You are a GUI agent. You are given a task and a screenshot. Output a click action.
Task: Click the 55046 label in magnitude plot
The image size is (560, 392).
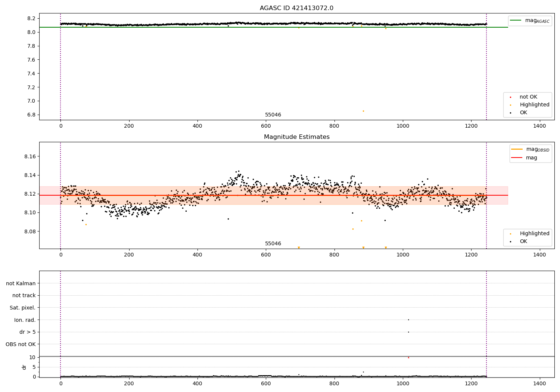click(x=273, y=244)
